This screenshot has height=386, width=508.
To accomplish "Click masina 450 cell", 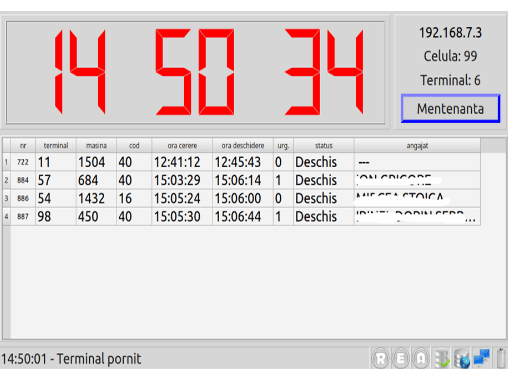I will 96,217.
